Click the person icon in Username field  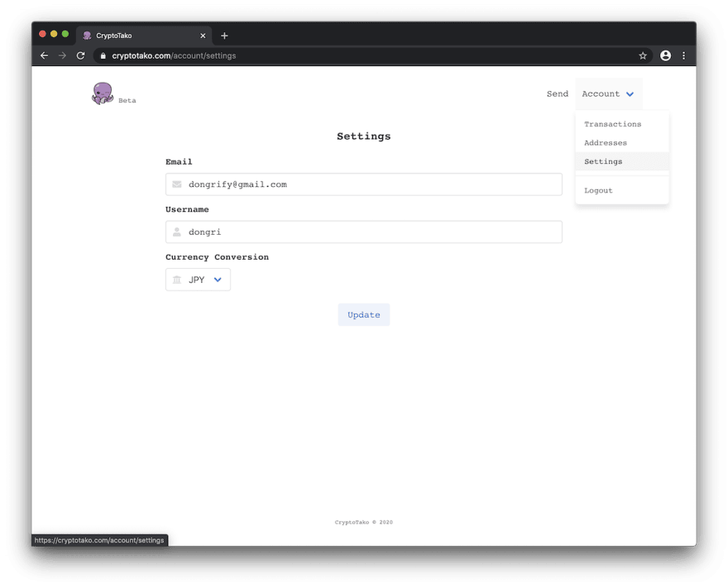(x=177, y=232)
